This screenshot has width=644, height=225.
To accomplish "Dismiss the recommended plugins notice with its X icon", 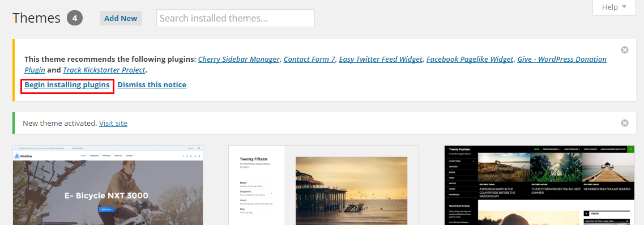I will click(624, 50).
